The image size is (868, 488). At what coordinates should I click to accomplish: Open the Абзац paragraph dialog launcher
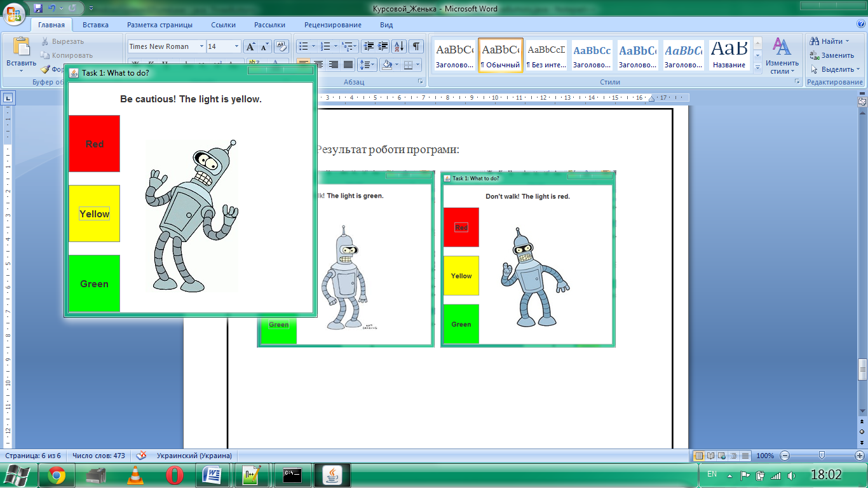coord(420,82)
